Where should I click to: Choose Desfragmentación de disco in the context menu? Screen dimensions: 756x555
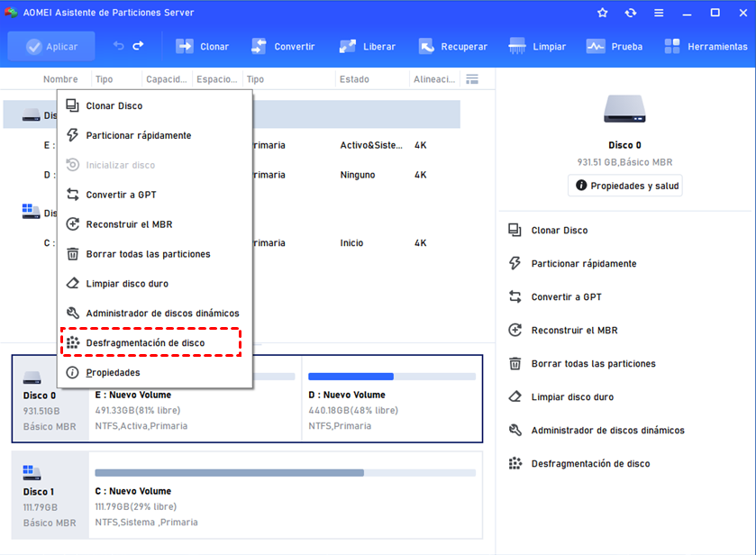point(155,343)
